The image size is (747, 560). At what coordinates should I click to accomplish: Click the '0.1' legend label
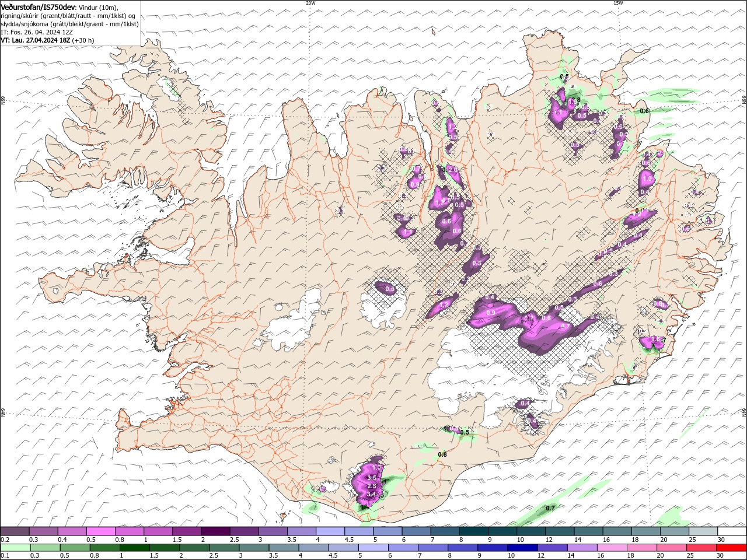click(4, 556)
